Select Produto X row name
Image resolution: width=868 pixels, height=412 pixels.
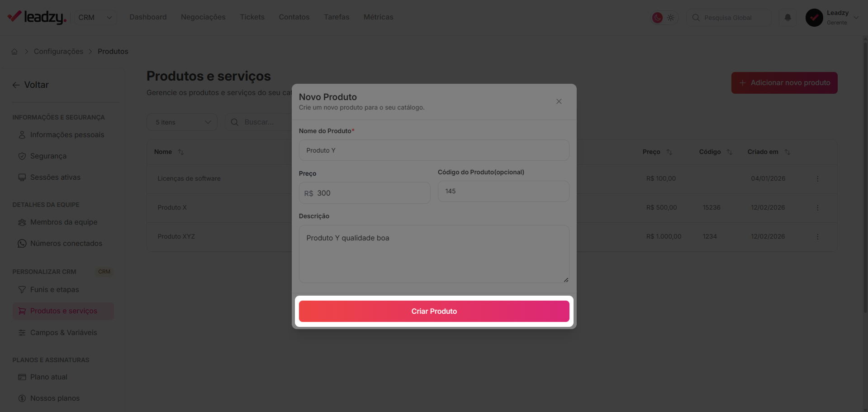click(x=172, y=208)
